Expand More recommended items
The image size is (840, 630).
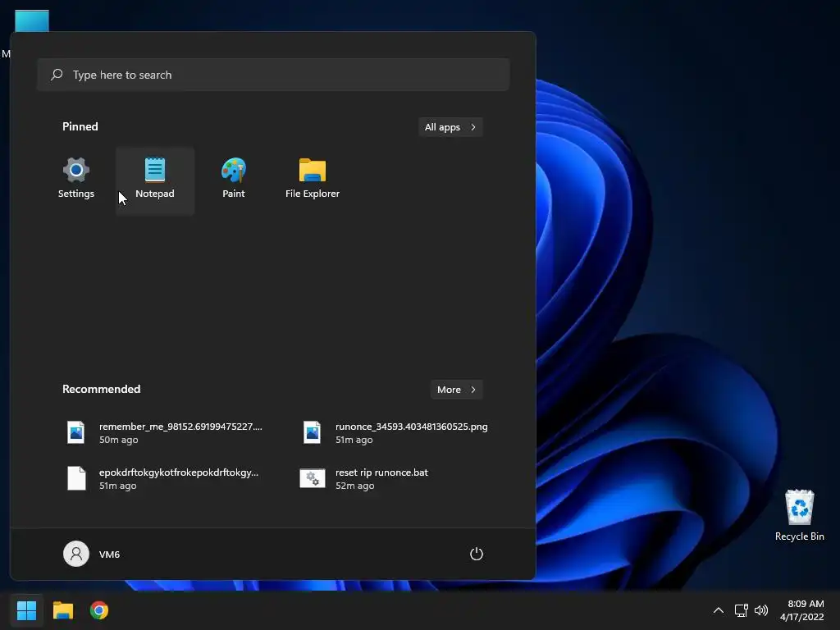[x=456, y=390]
